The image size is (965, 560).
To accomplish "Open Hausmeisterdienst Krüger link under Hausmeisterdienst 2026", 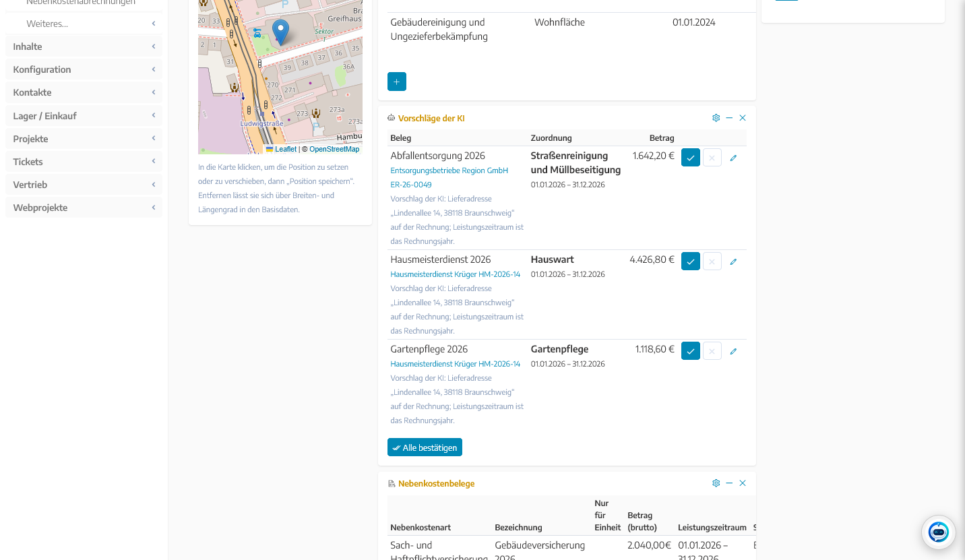I will 456,274.
